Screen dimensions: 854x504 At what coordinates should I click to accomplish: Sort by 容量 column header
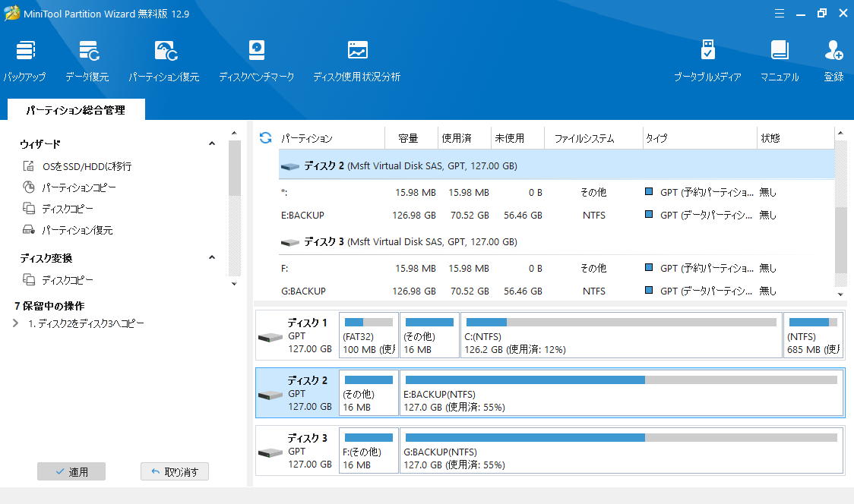point(411,138)
